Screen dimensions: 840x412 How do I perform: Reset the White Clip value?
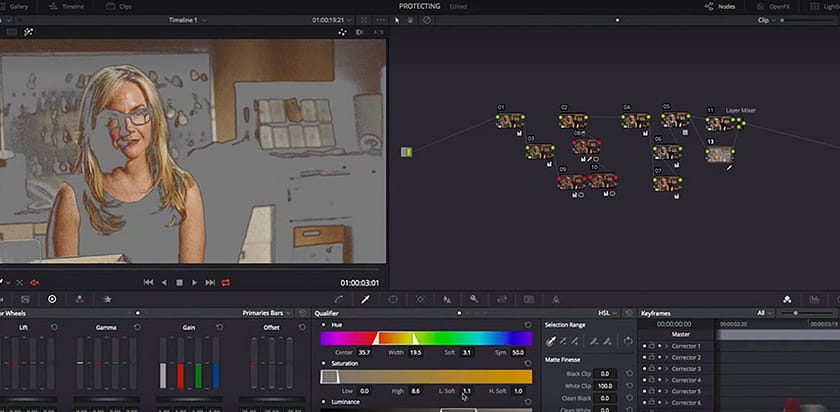pyautogui.click(x=629, y=386)
